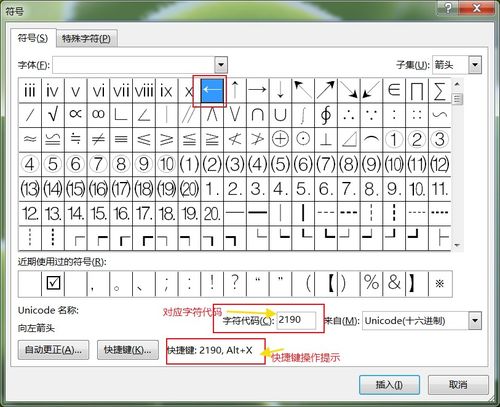This screenshot has width=500, height=407.
Task: Click the 取消 cancel button
Action: coord(458,385)
